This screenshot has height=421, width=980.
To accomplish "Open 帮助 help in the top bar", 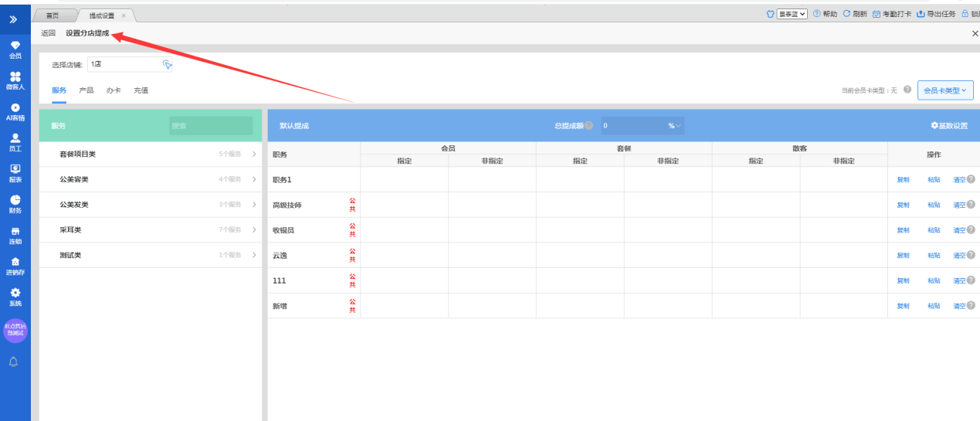I will click(x=825, y=14).
